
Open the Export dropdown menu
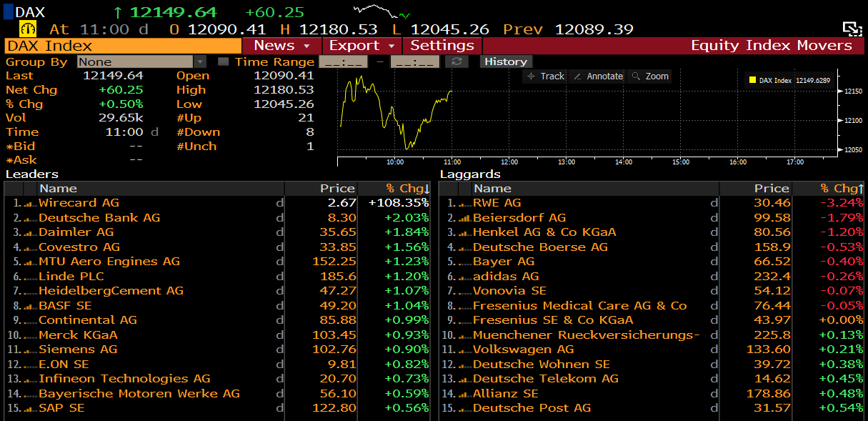point(362,45)
